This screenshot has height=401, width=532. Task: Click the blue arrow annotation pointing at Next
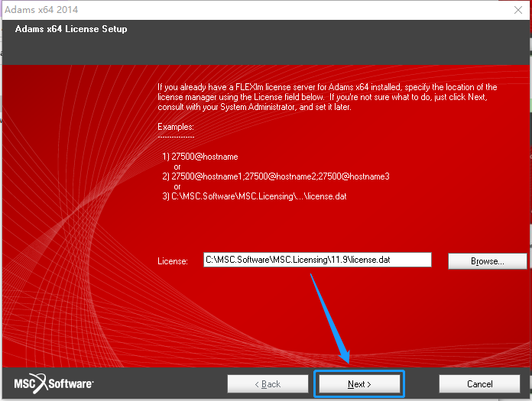click(x=330, y=319)
